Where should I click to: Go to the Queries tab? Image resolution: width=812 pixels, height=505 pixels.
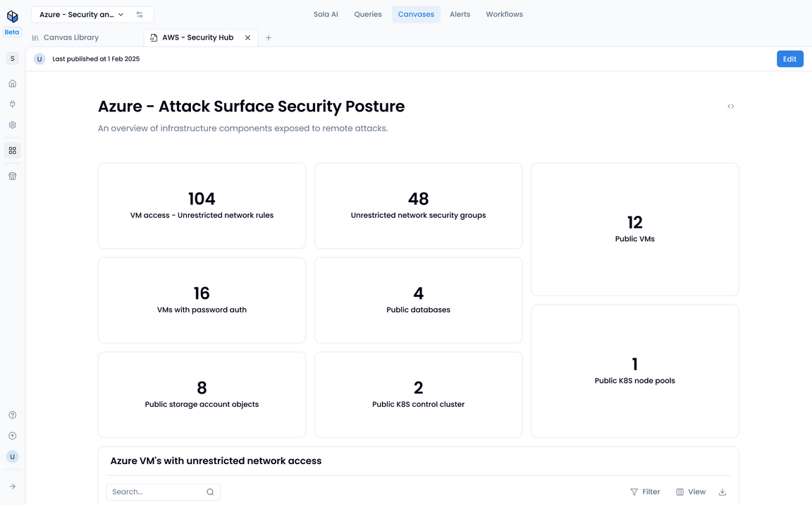click(x=368, y=15)
